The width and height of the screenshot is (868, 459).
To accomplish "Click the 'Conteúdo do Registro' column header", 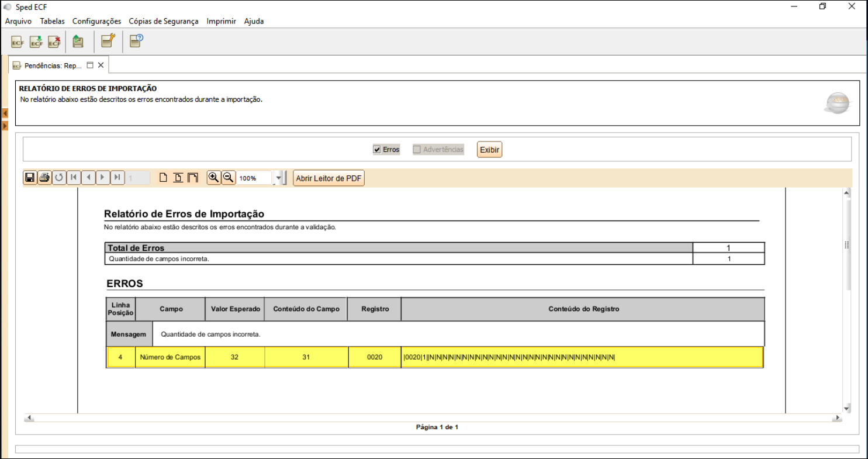I will point(583,309).
